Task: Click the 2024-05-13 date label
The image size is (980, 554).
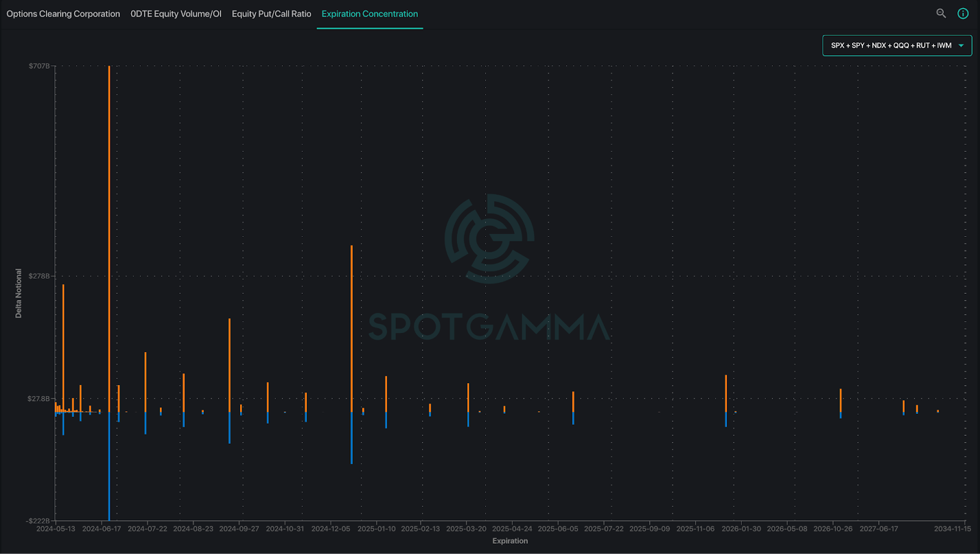Action: tap(56, 529)
